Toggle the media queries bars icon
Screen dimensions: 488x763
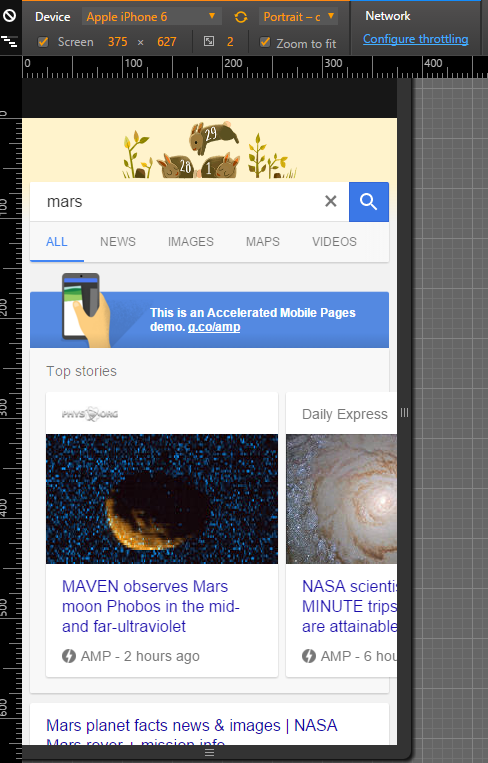coord(9,42)
